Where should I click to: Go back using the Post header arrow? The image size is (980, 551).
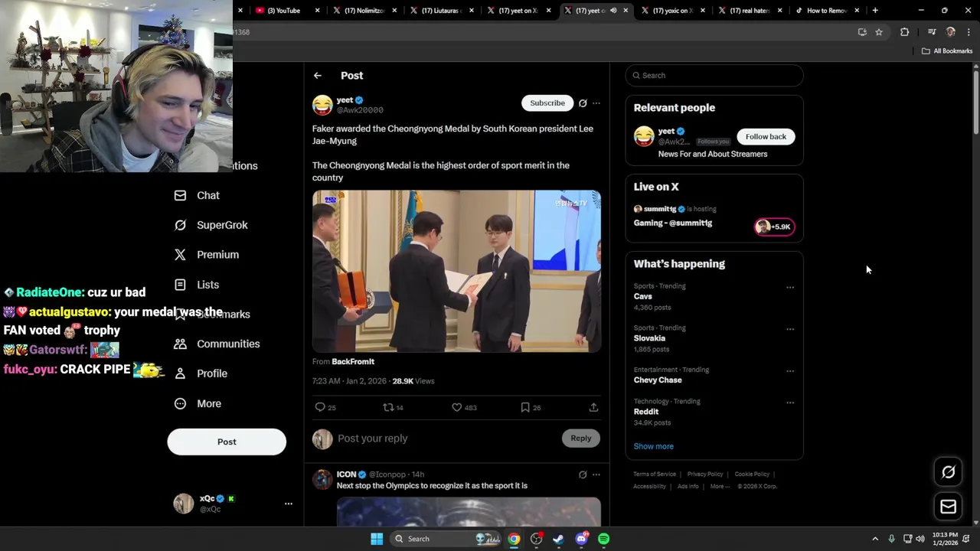point(318,76)
